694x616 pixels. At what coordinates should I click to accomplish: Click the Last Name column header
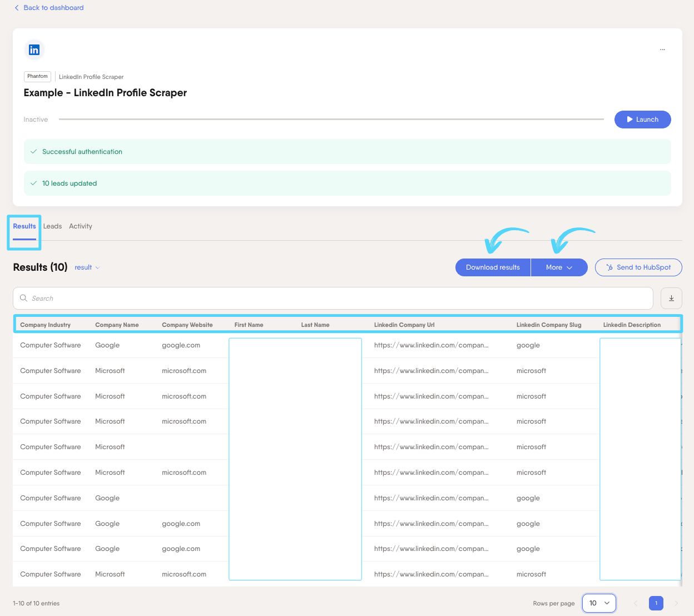tap(315, 325)
